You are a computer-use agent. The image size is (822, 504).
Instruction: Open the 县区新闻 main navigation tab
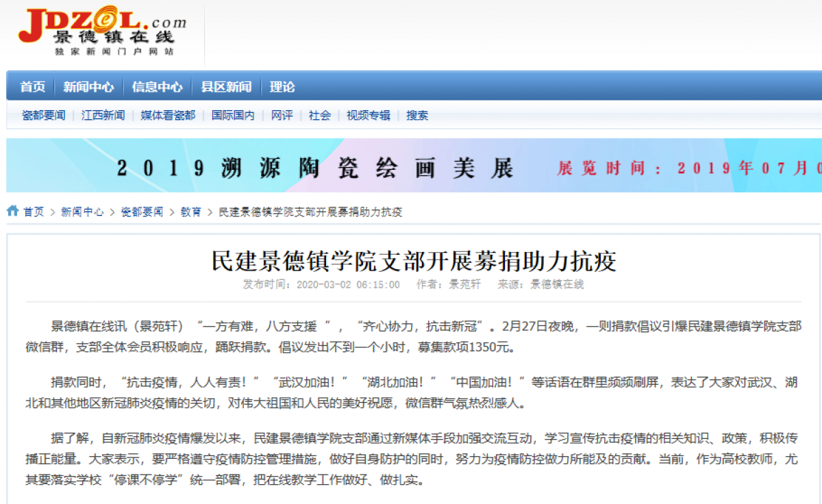point(226,87)
